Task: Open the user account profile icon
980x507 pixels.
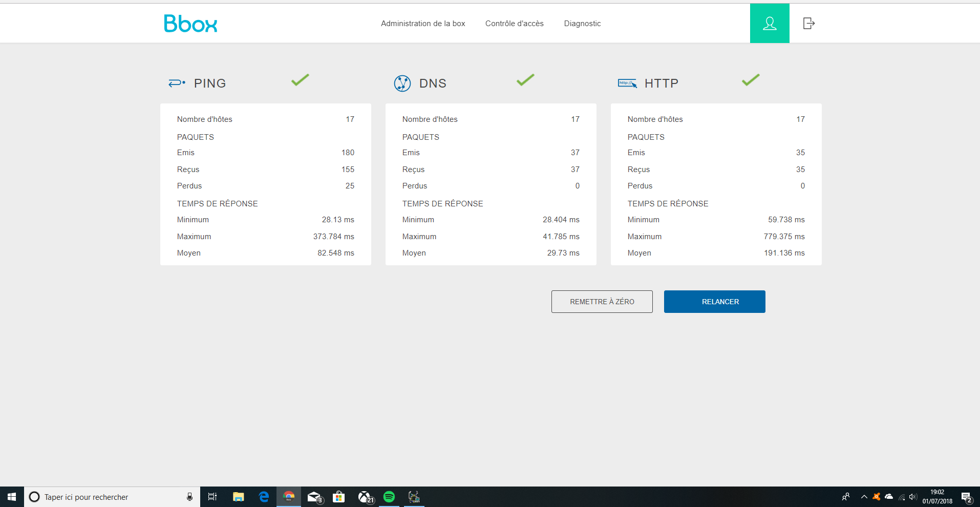Action: (x=770, y=23)
